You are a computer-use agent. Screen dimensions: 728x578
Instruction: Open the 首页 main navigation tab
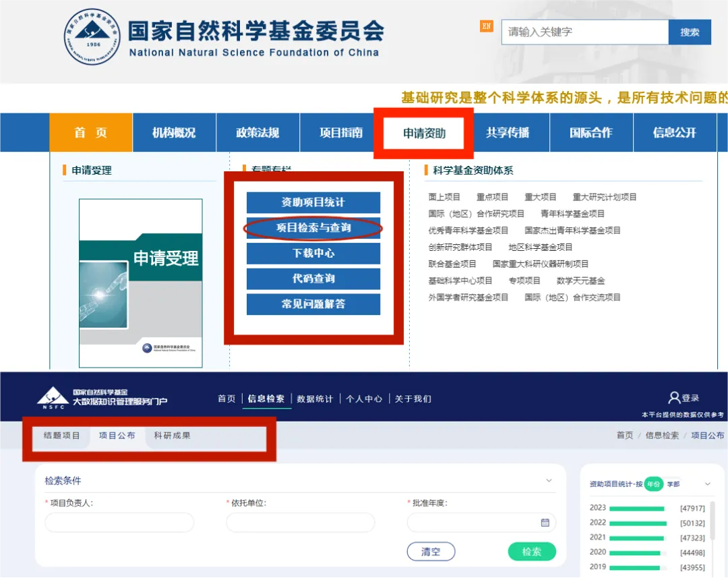tap(91, 132)
